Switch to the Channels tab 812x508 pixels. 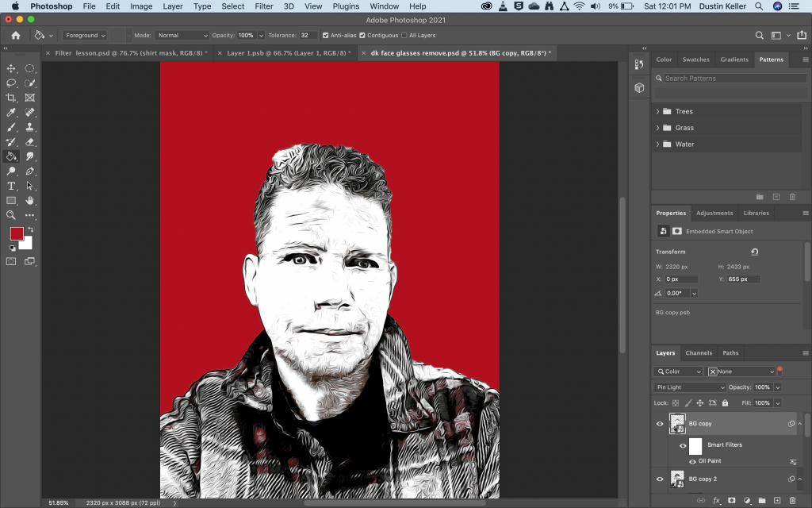[x=699, y=353]
